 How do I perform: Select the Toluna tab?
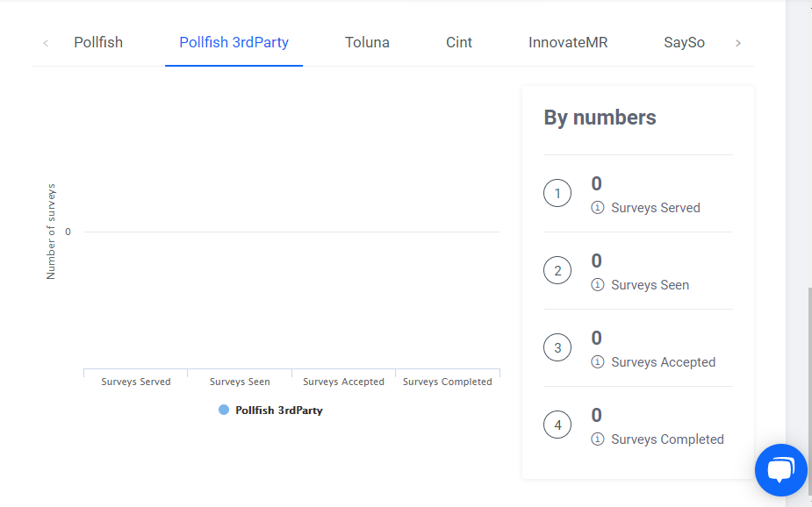coord(367,42)
